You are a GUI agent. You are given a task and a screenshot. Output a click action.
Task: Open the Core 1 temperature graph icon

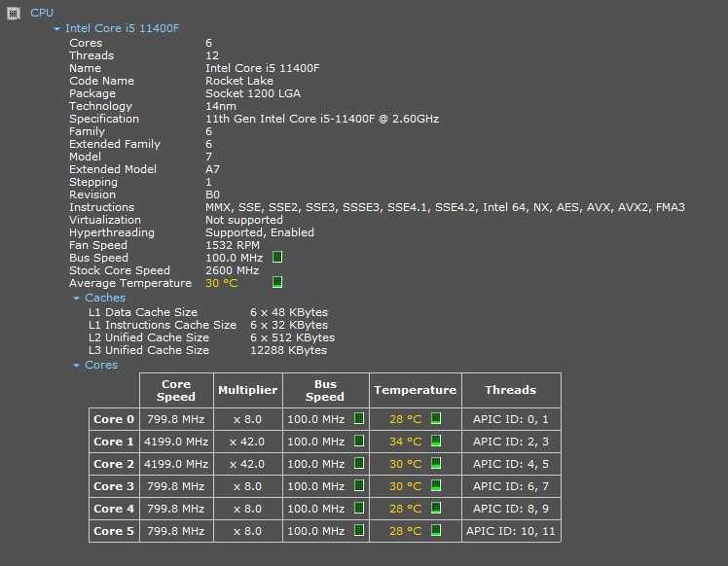(436, 442)
